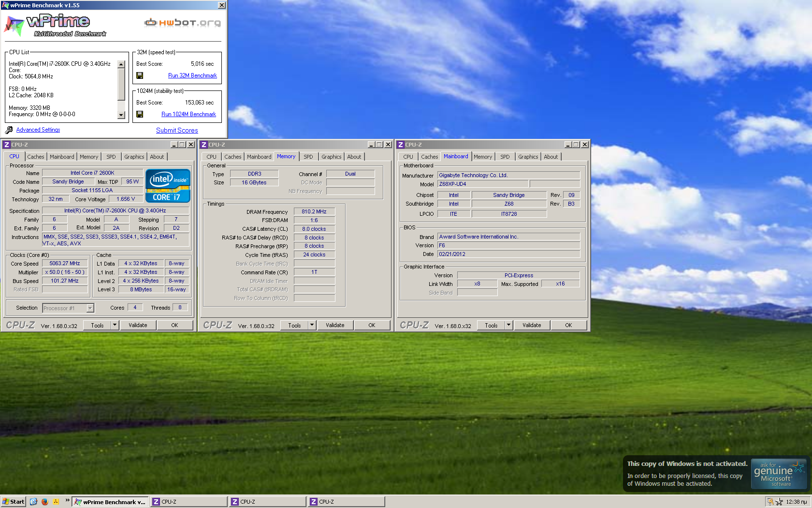Click the genuine Microsoft software badge
The width and height of the screenshot is (812, 508).
pyautogui.click(x=779, y=474)
